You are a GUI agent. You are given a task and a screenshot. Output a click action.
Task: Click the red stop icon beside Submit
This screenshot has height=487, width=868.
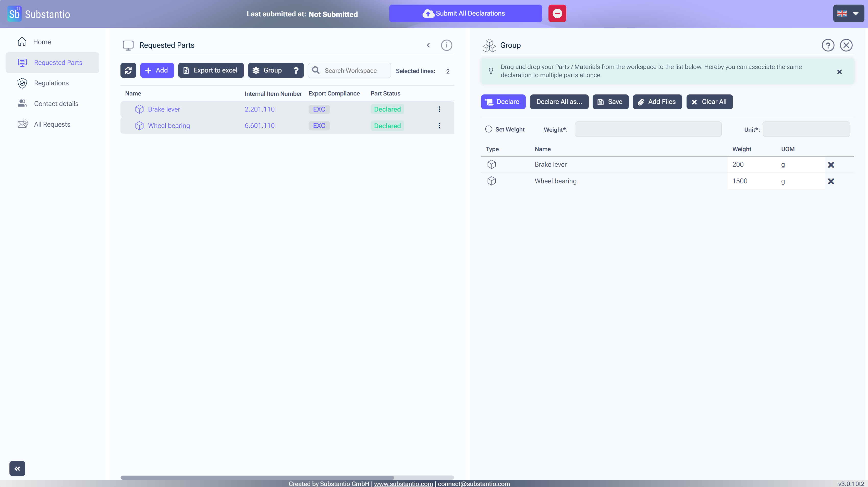[557, 14]
